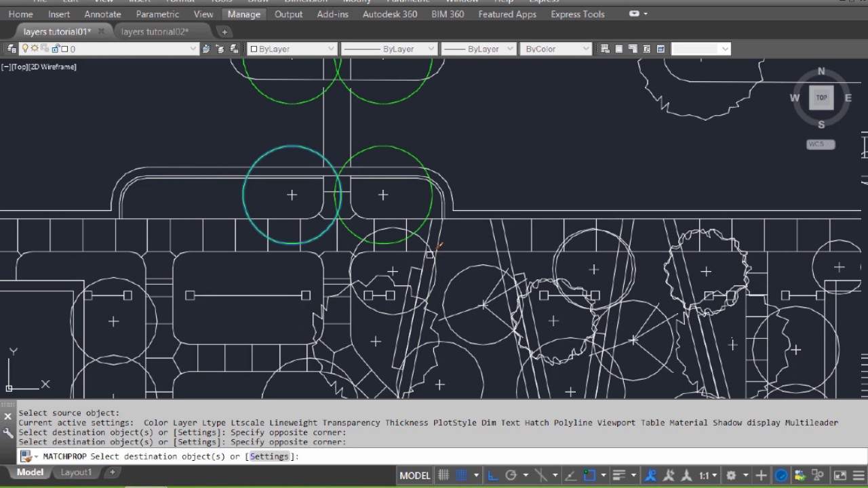Viewport: 868px width, 488px height.
Task: Switch to layers tutorial02 drawing tab
Action: click(x=155, y=31)
